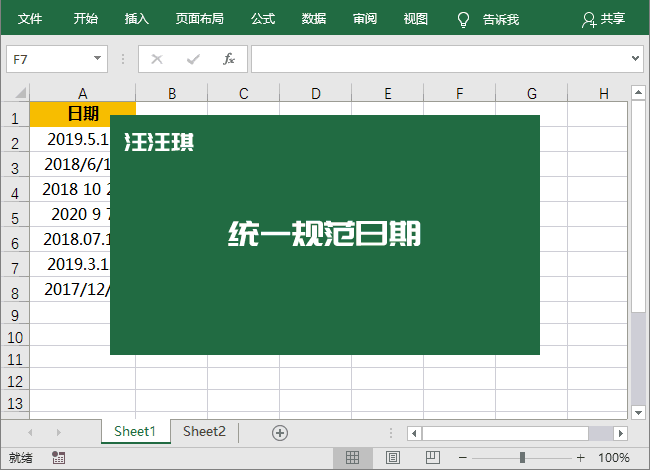Switch to the 开始 ribbon tab
The width and height of the screenshot is (650, 470).
coord(86,19)
